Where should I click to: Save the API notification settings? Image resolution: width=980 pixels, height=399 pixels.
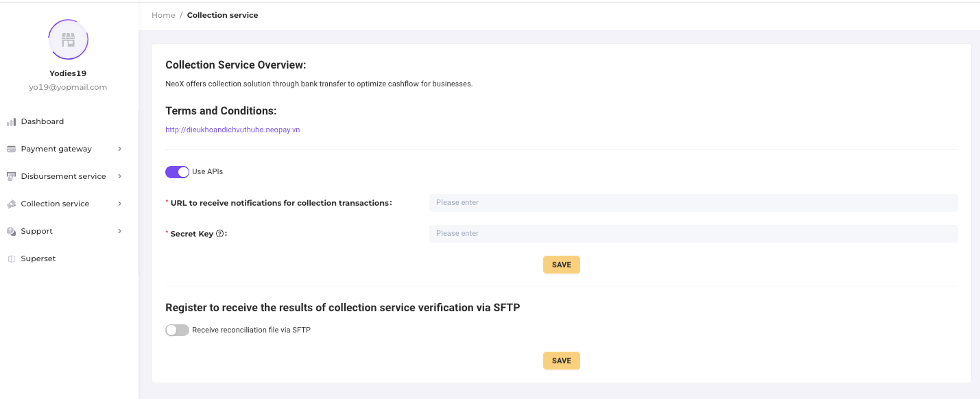tap(561, 265)
